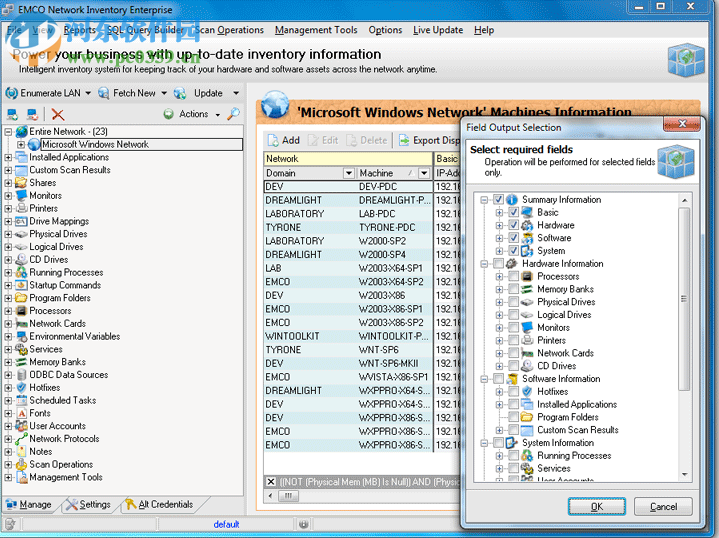Screen dimensions: 719x538
Task: Open the Live Update menu
Action: 438,30
